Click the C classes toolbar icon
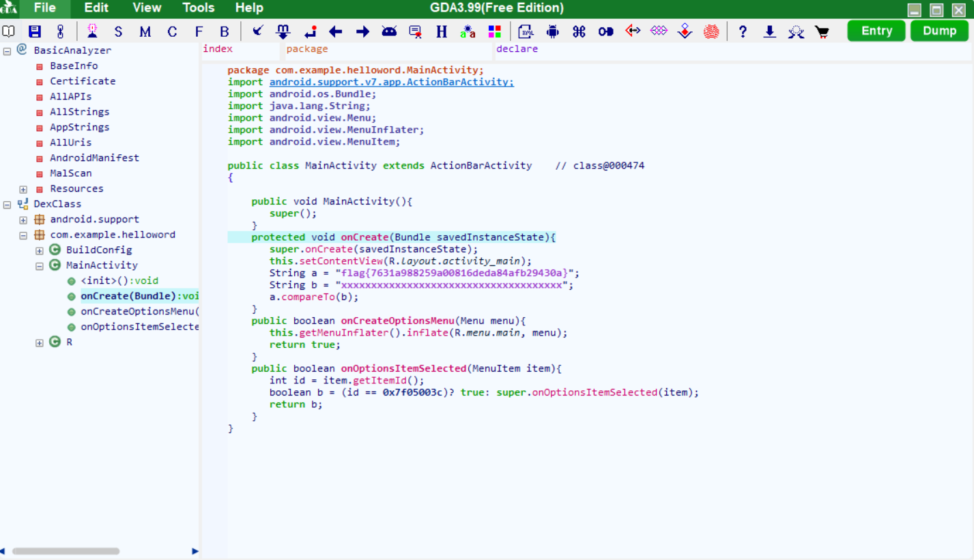This screenshot has height=560, width=974. coord(172,32)
